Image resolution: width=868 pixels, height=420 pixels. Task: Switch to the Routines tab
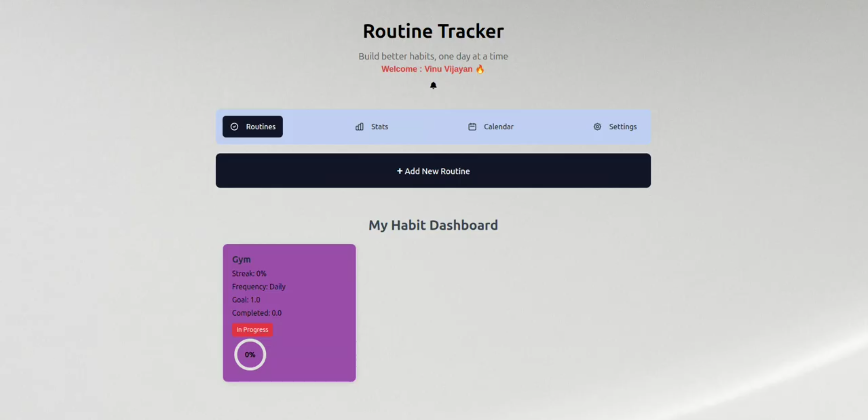(252, 127)
